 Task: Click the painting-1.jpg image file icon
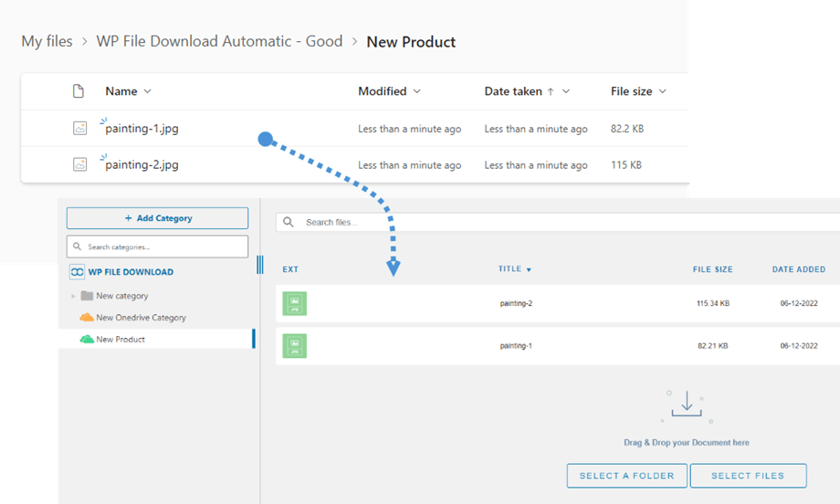80,129
